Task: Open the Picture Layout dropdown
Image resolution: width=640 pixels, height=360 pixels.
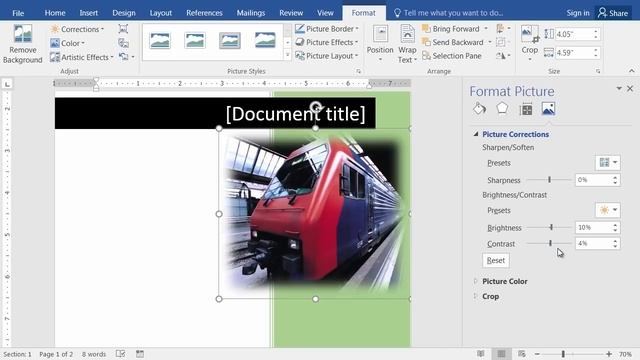Action: tap(327, 56)
